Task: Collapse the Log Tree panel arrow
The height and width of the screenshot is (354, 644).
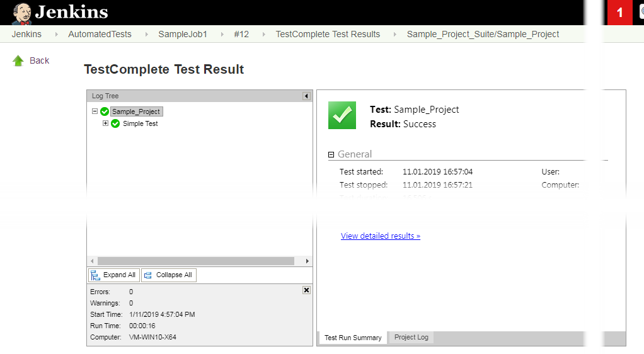Action: [306, 96]
